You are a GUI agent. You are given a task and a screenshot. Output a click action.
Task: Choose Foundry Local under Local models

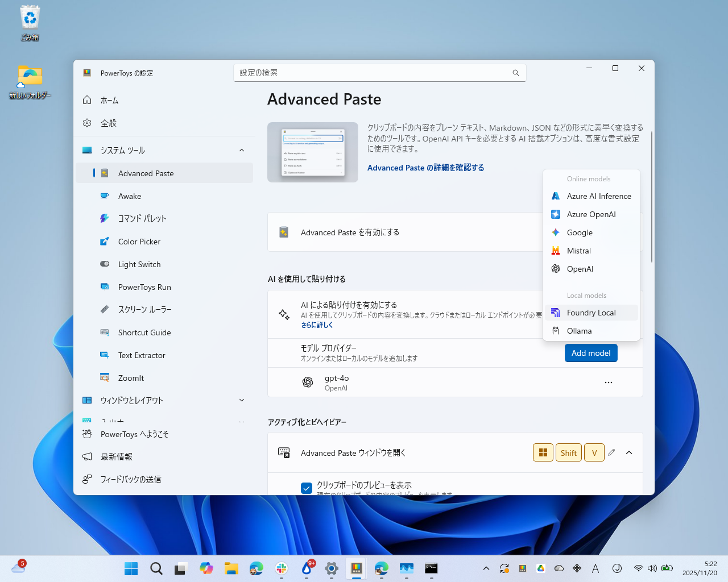[x=591, y=312]
